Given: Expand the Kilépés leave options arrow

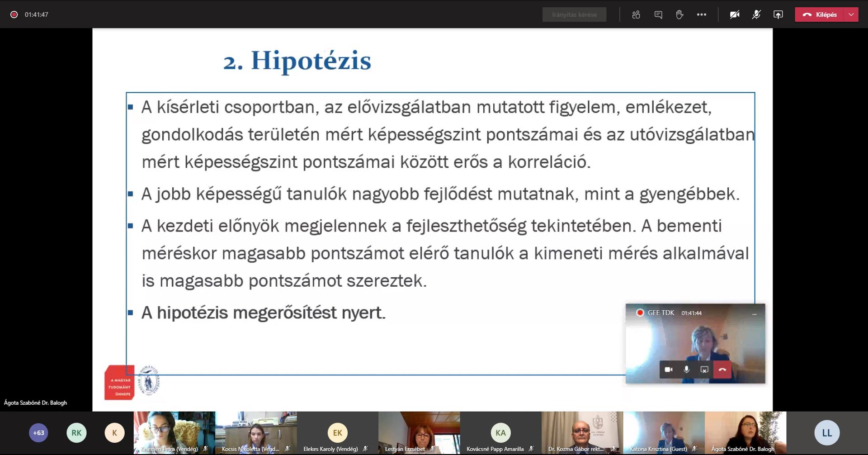Looking at the screenshot, I should [x=851, y=14].
